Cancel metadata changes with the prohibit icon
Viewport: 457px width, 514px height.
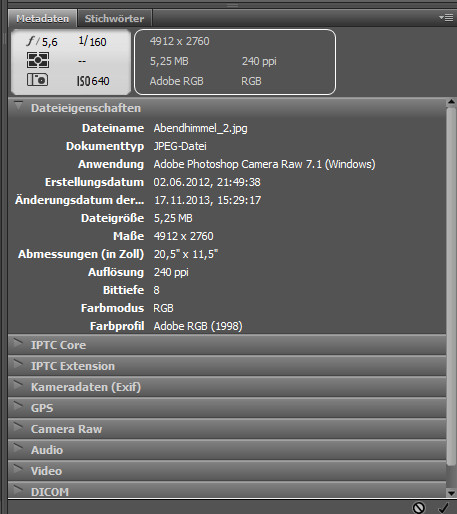tap(419, 507)
